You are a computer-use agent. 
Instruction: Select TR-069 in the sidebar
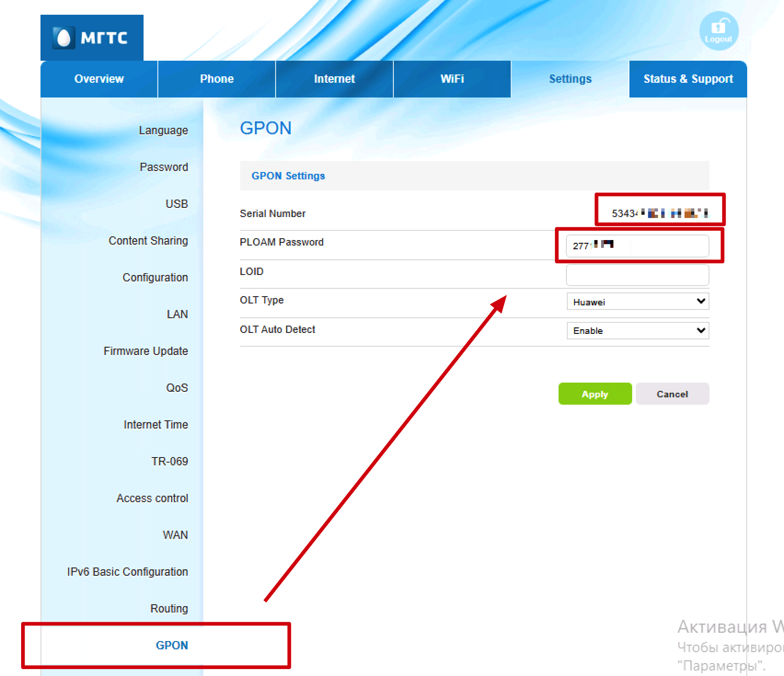169,462
